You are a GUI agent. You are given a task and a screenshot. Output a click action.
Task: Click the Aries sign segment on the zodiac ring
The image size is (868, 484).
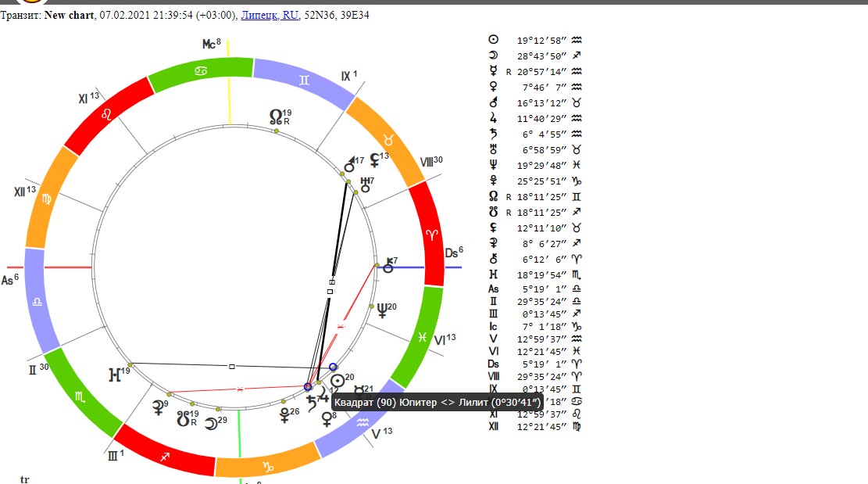(431, 235)
